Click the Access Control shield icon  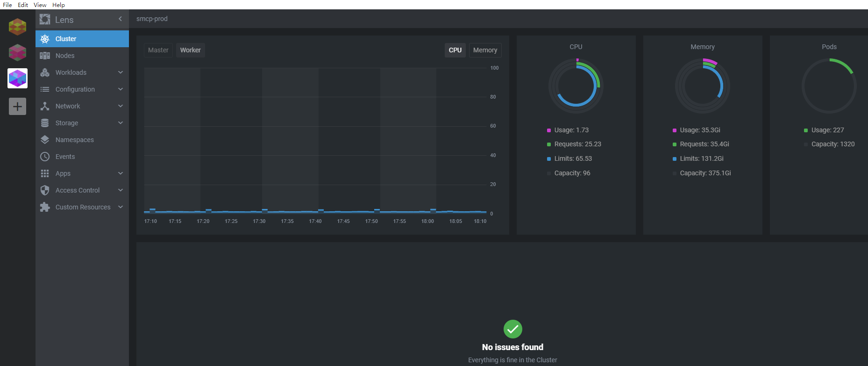point(45,190)
